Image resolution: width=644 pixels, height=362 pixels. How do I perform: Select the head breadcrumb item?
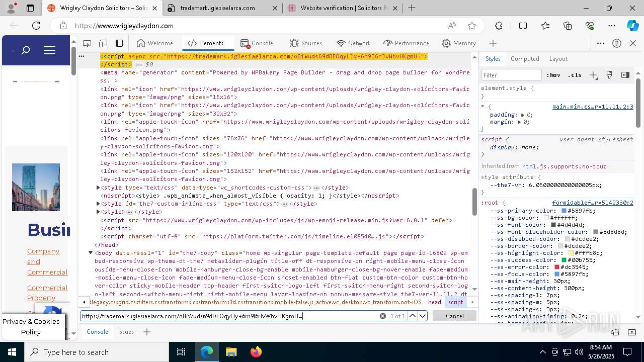pos(434,302)
